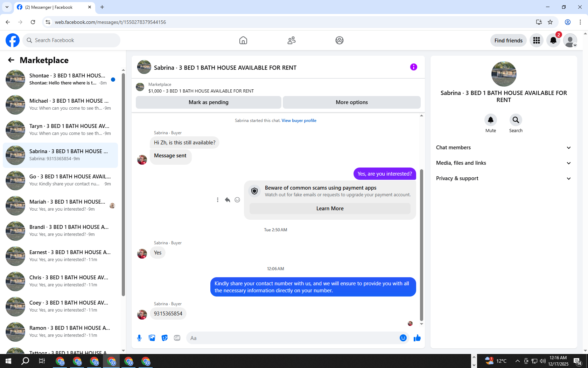This screenshot has width=588, height=368.
Task: Choose a GIF
Action: 177,338
